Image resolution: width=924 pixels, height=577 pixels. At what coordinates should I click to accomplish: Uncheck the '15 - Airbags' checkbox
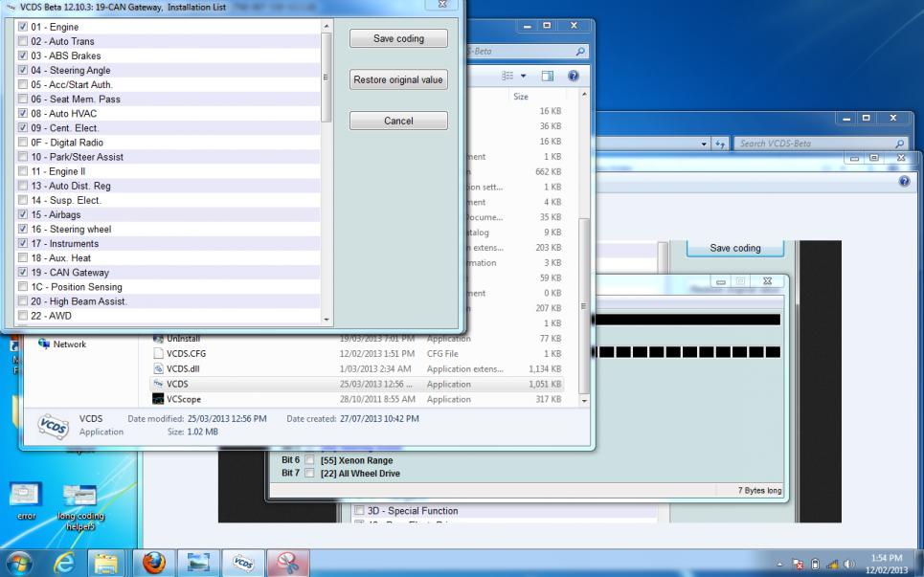pos(23,214)
